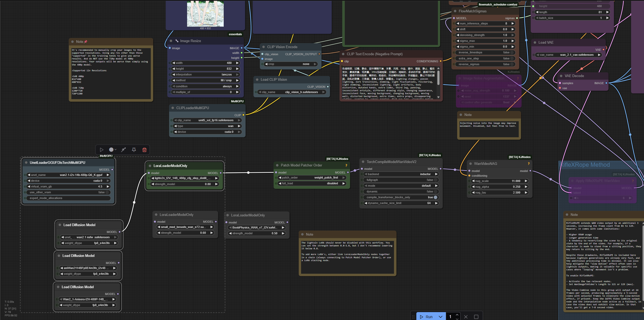Click the RifleXRope Method group title
This screenshot has width=644, height=320.
tap(585, 165)
